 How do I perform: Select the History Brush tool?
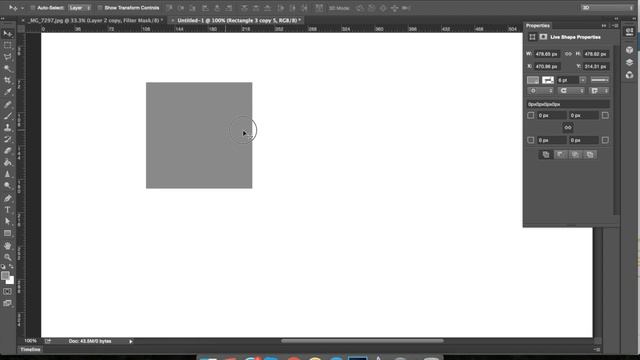8,139
